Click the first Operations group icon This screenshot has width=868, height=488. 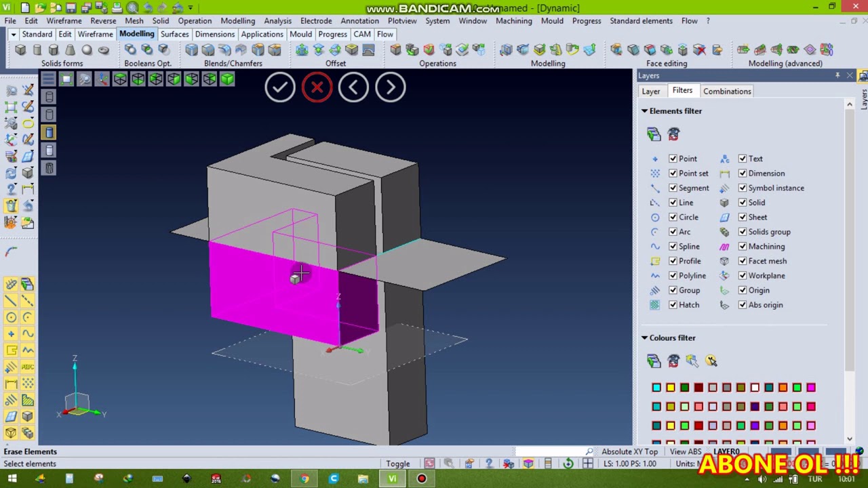tap(395, 49)
